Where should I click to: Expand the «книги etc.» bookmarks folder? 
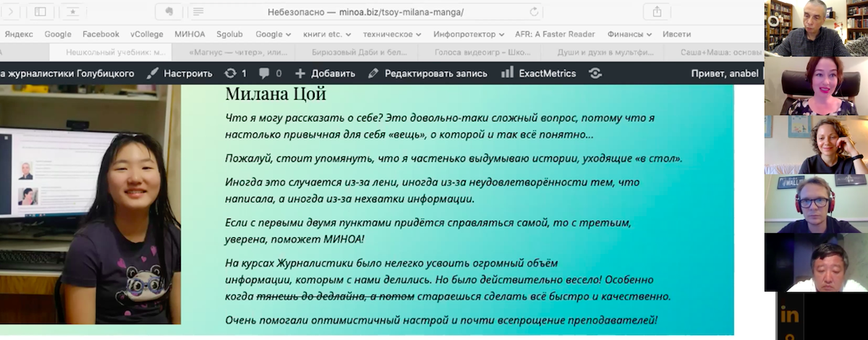tap(327, 34)
